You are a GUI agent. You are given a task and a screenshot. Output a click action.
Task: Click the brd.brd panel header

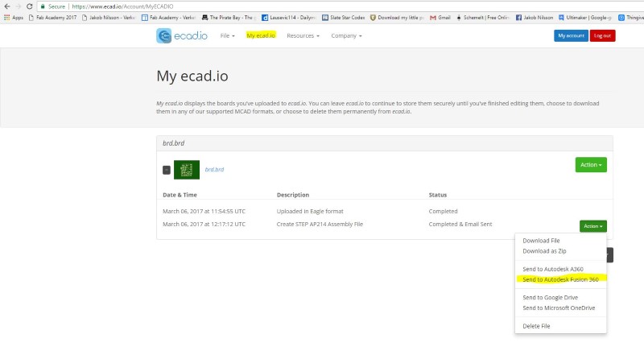tap(385, 143)
